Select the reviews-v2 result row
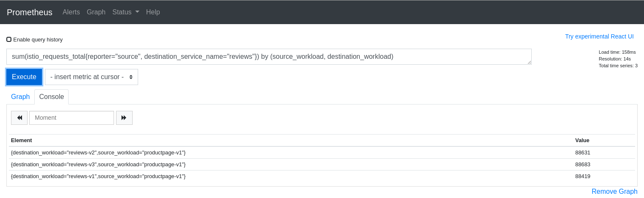Screen dimensions: 644x198 coord(98,152)
